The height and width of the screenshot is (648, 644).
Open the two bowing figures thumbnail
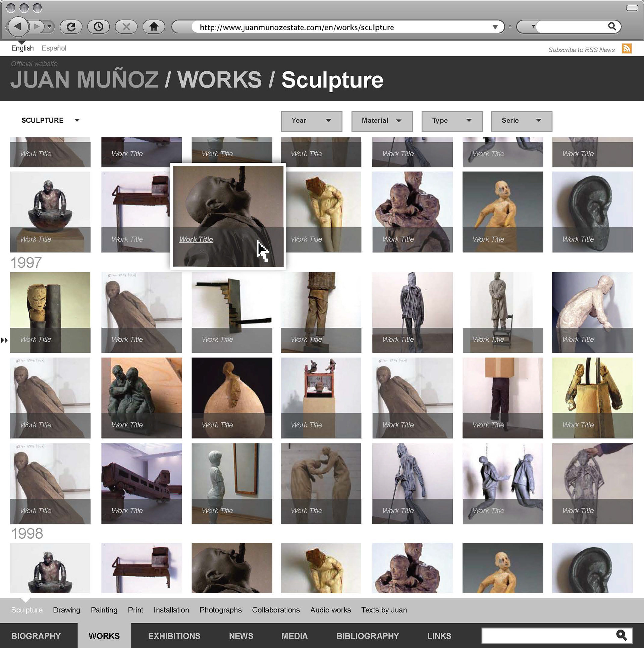click(x=321, y=484)
